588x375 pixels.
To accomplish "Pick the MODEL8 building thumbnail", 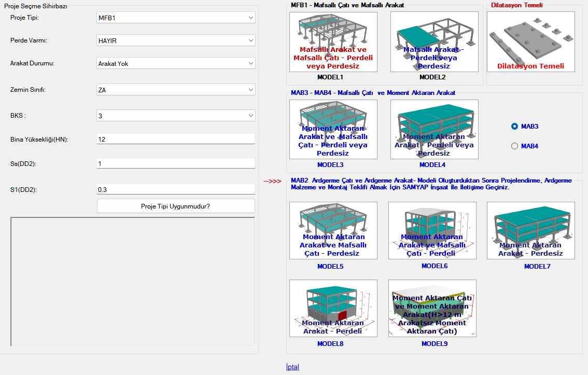I will pyautogui.click(x=333, y=308).
